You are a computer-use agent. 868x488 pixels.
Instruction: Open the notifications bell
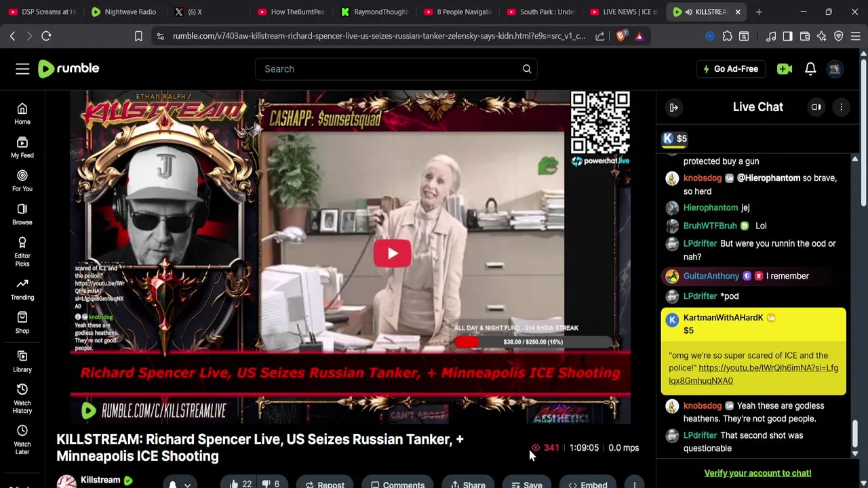click(810, 68)
